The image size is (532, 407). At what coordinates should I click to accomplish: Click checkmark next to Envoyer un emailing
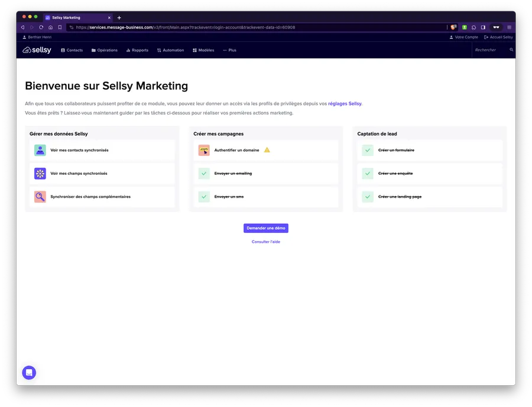click(204, 173)
